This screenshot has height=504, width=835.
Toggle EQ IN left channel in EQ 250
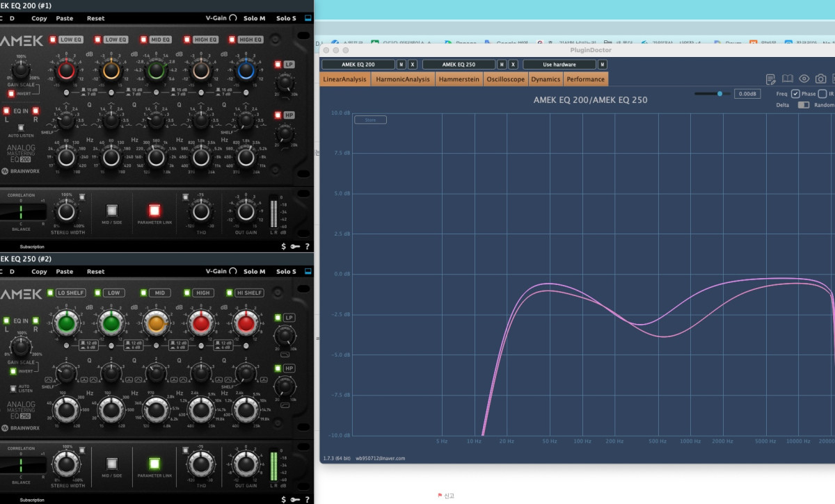(x=6, y=320)
